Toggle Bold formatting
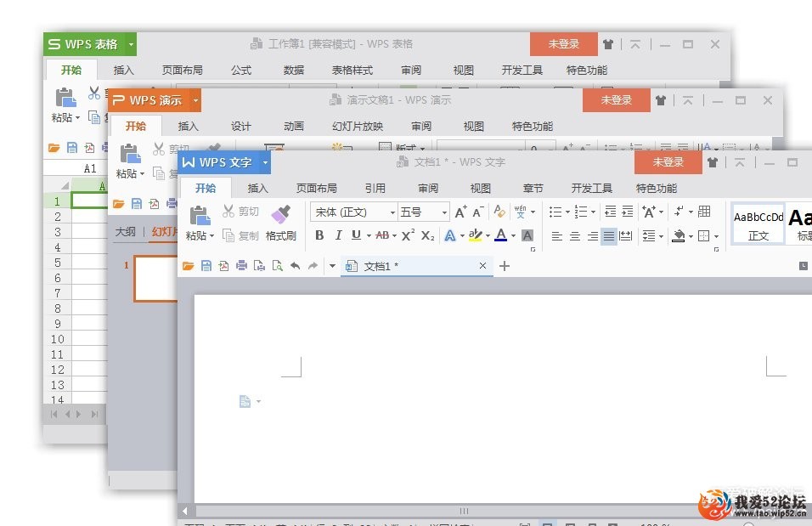The image size is (812, 526). 319,235
